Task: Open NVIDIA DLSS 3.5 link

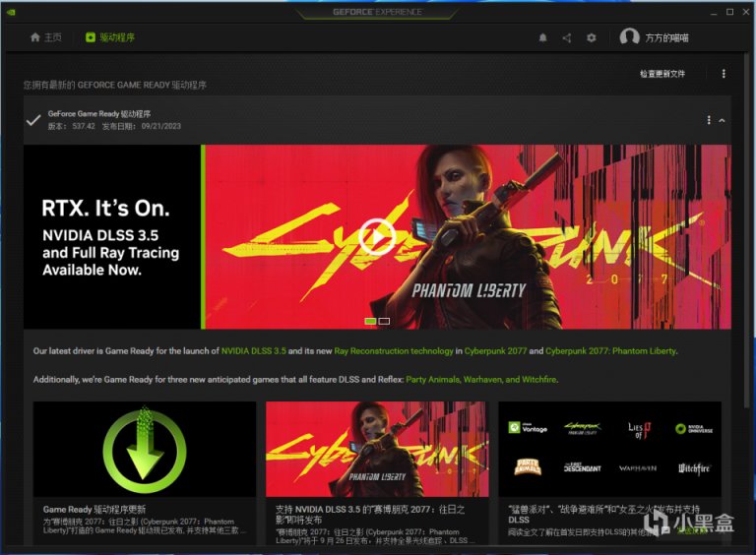Action: 254,351
